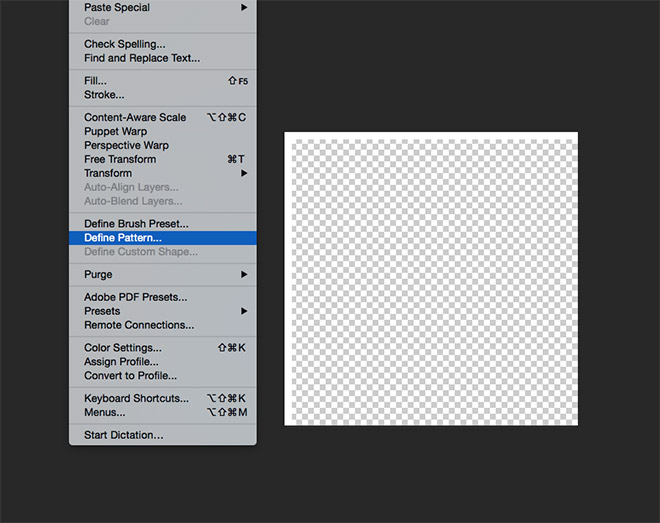
Task: Select Remote Connections entry
Action: click(139, 325)
